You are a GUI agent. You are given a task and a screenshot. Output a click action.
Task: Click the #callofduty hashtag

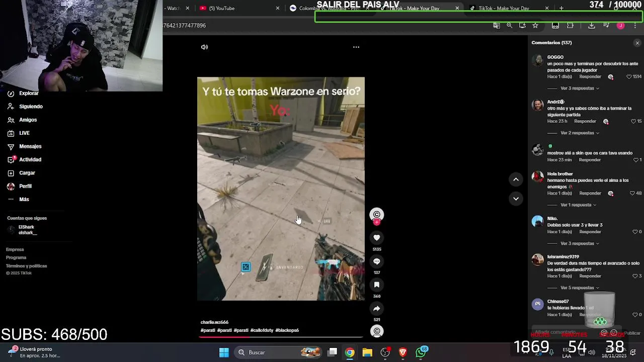tap(262, 330)
